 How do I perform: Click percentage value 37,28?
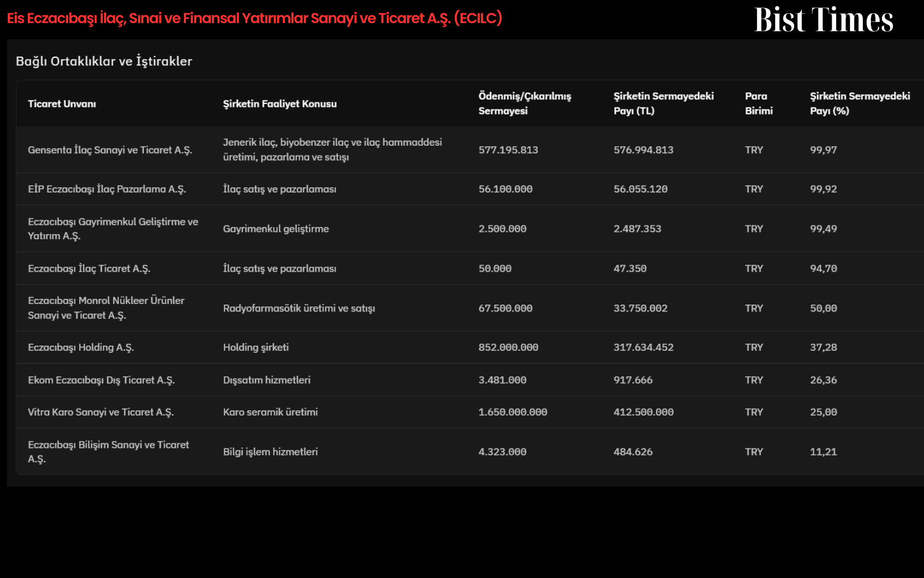pos(824,347)
